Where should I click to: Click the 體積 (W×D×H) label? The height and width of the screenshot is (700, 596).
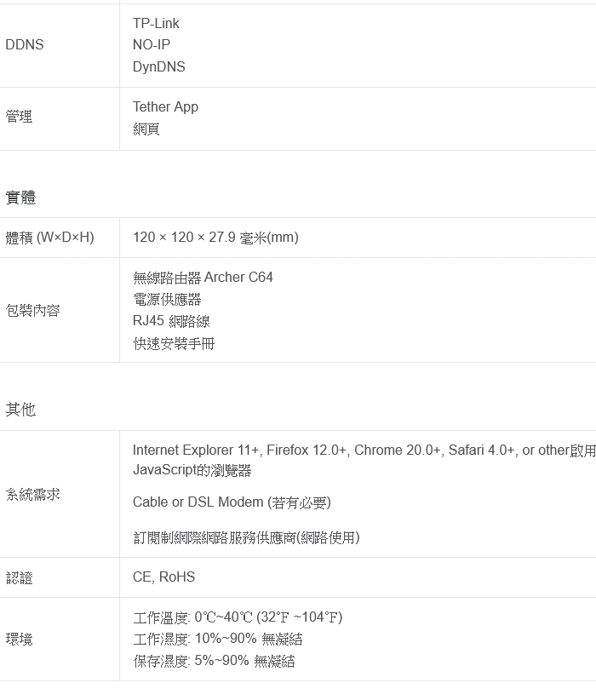pyautogui.click(x=49, y=238)
